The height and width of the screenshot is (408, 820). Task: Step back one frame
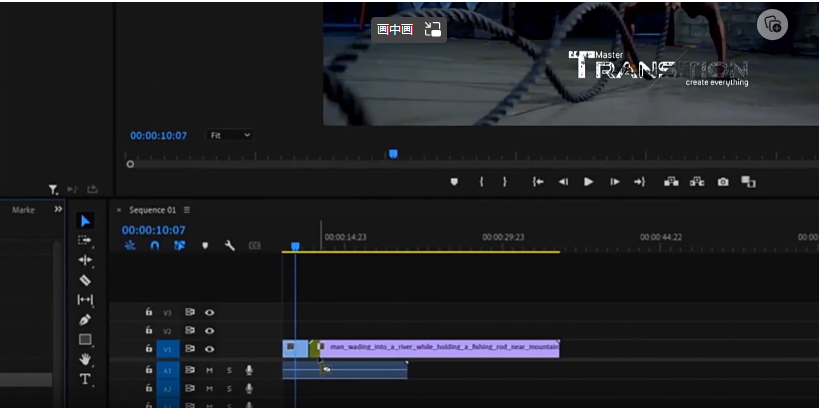(x=563, y=182)
